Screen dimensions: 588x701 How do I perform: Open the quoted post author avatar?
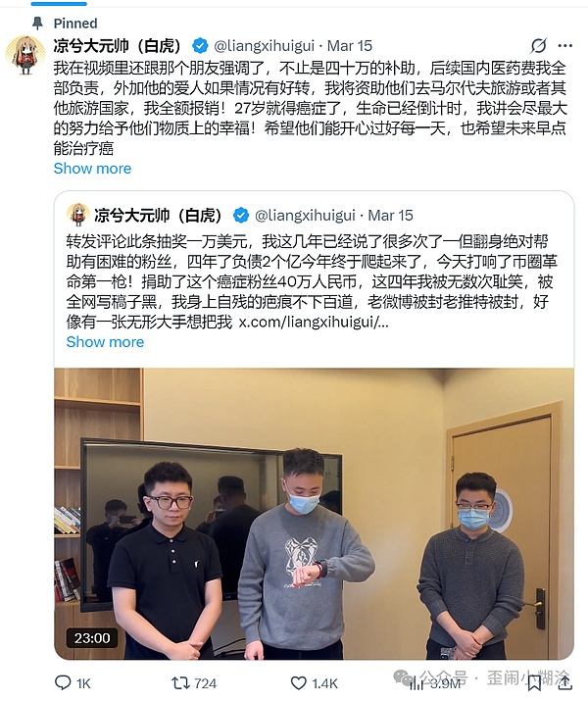pos(78,215)
